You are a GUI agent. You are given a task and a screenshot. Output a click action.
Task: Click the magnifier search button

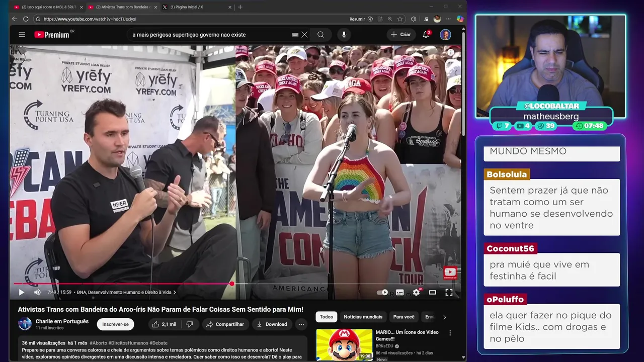[x=320, y=35]
